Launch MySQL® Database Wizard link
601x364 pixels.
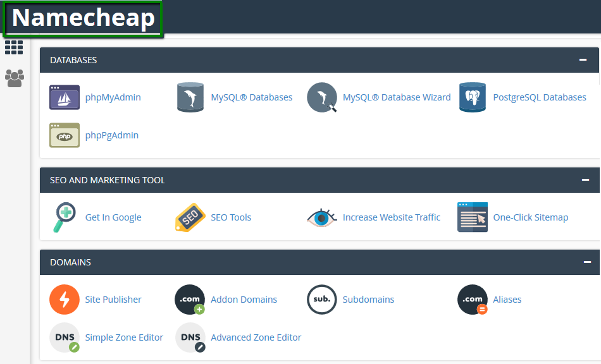tap(397, 97)
